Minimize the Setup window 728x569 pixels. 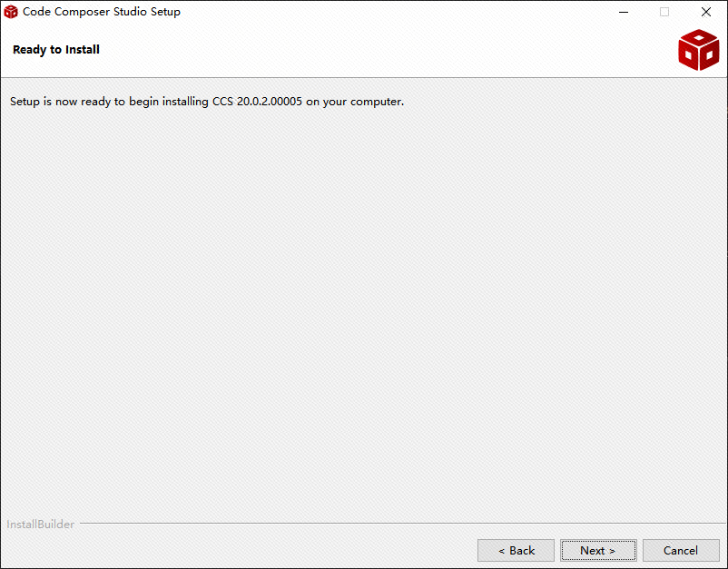tap(624, 12)
